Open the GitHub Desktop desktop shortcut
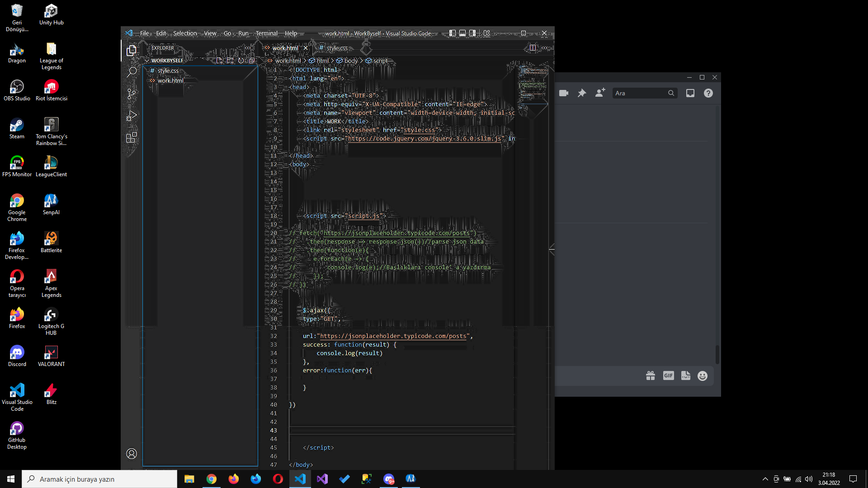The width and height of the screenshot is (868, 488). 17,436
